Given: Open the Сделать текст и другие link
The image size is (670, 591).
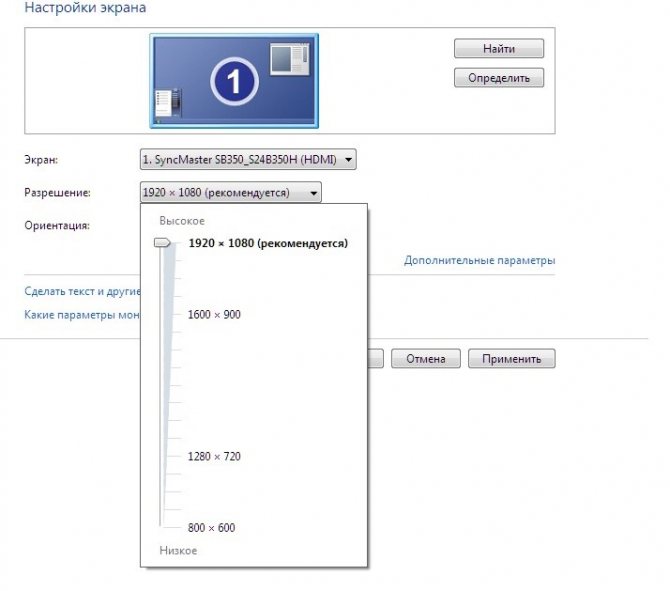Looking at the screenshot, I should coord(81,292).
